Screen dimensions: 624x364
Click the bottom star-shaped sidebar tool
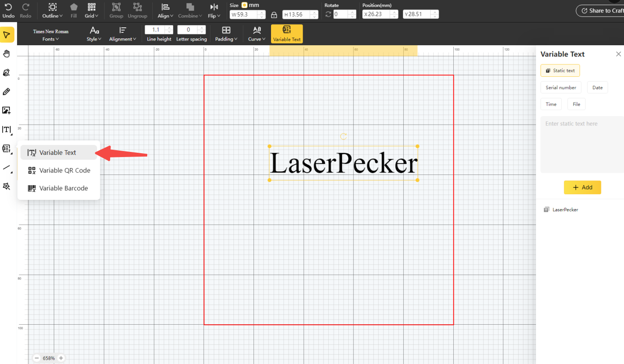pos(6,186)
